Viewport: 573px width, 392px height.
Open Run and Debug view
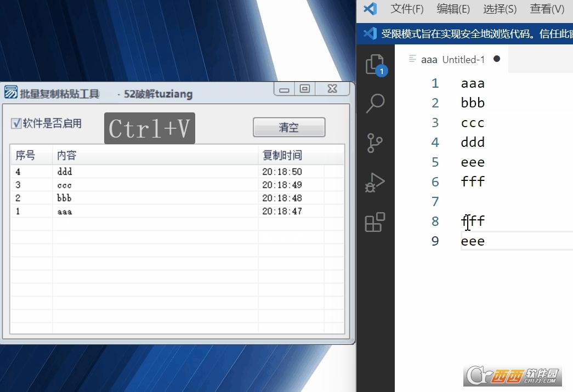pyautogui.click(x=375, y=183)
